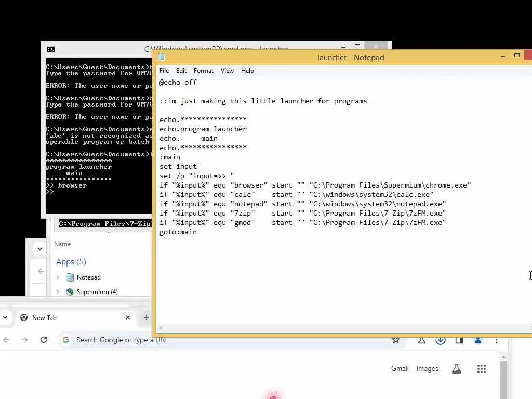Open the browser downloads icon
The image size is (532, 399).
[x=441, y=340]
